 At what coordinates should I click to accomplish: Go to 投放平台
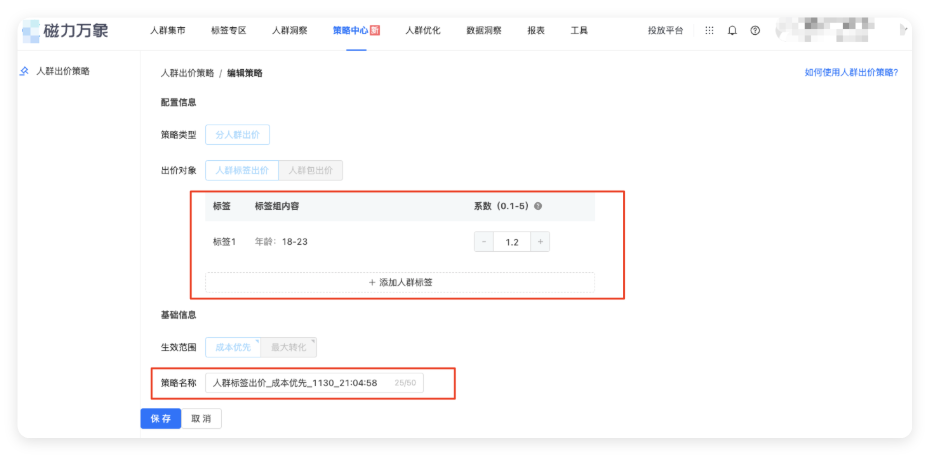665,31
